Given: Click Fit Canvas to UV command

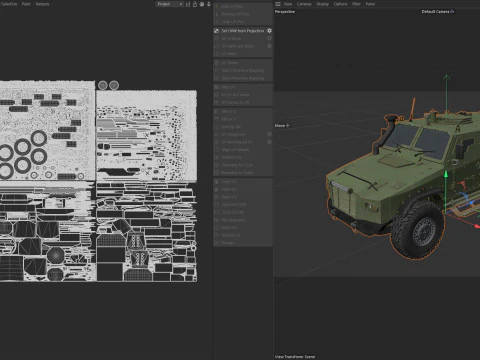Looking at the screenshot, I should click(235, 102).
